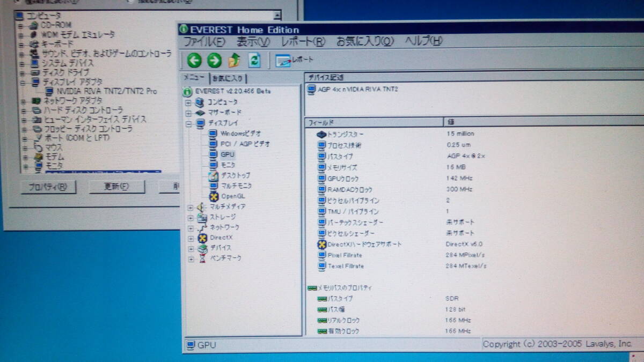644x362 pixels.
Task: Open the レポート(R) menu
Action: coord(303,42)
